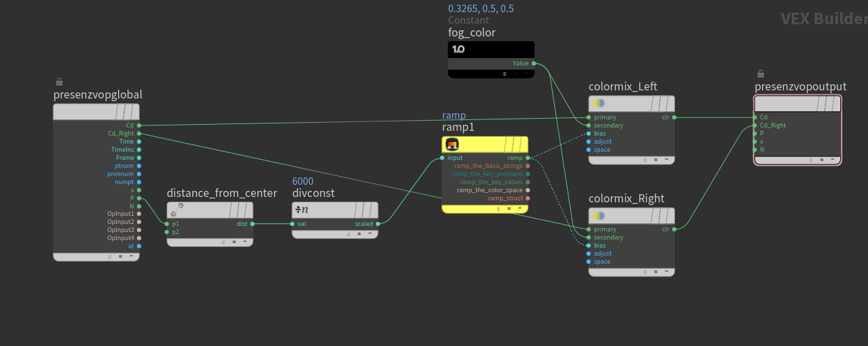Click the Value output port on fog_color
Screen dimensions: 868x346
(534, 63)
